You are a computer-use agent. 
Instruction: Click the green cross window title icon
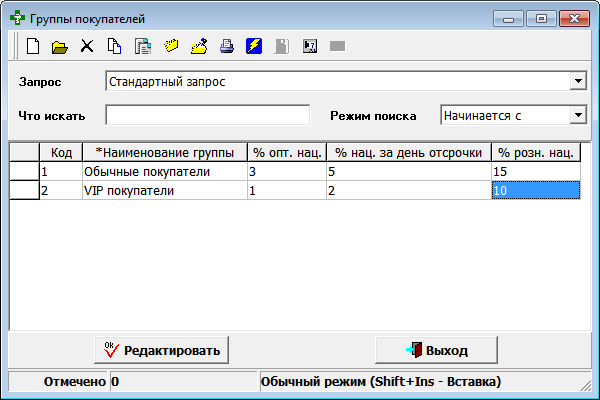(x=17, y=18)
